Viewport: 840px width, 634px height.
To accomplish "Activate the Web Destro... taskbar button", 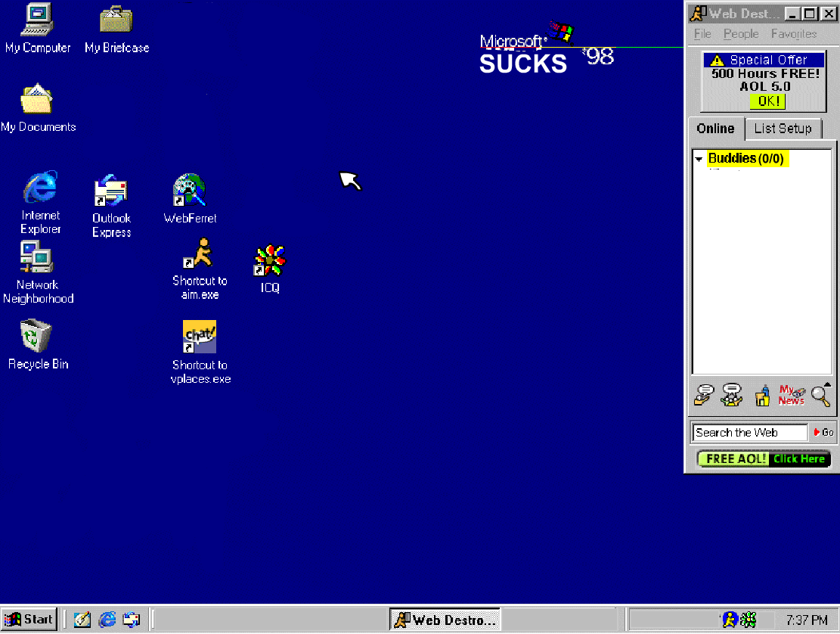I will pyautogui.click(x=445, y=620).
